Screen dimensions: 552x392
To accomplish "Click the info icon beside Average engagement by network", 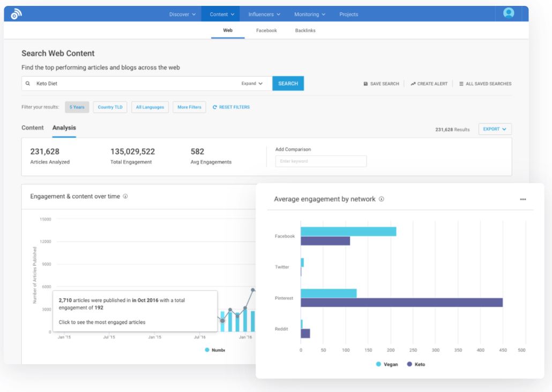I will point(381,199).
